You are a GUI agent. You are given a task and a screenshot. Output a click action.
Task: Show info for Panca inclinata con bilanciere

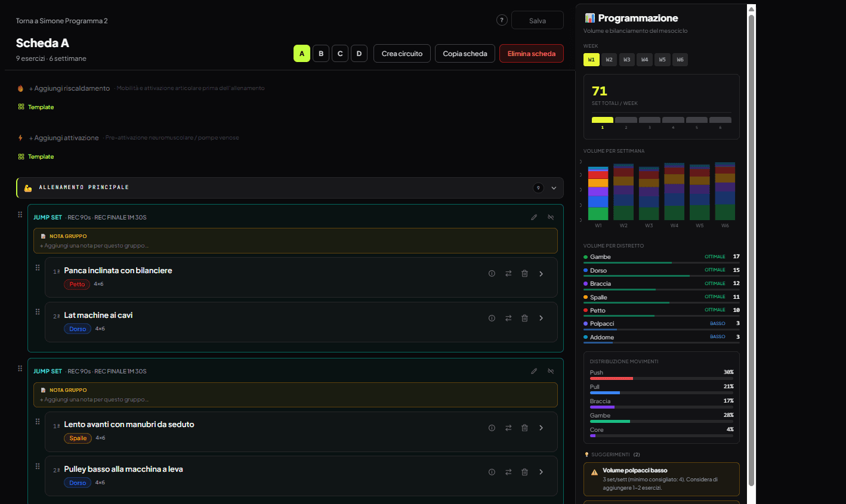[492, 274]
